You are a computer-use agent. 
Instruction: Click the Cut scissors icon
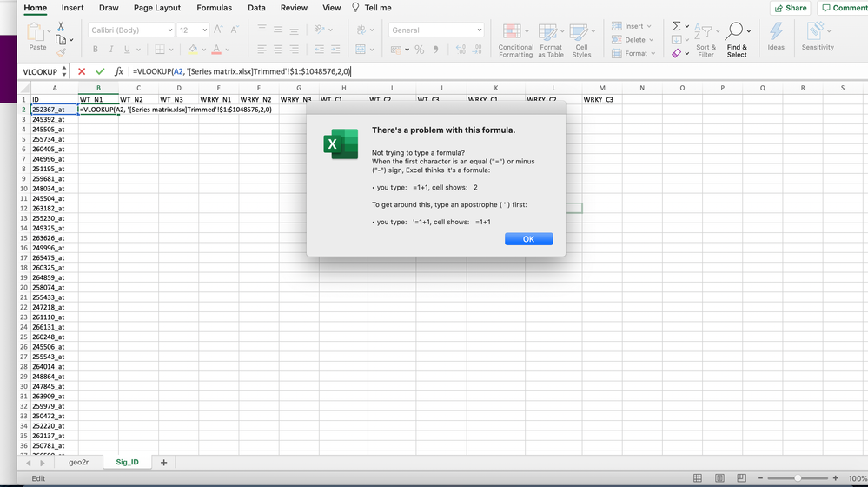[61, 27]
